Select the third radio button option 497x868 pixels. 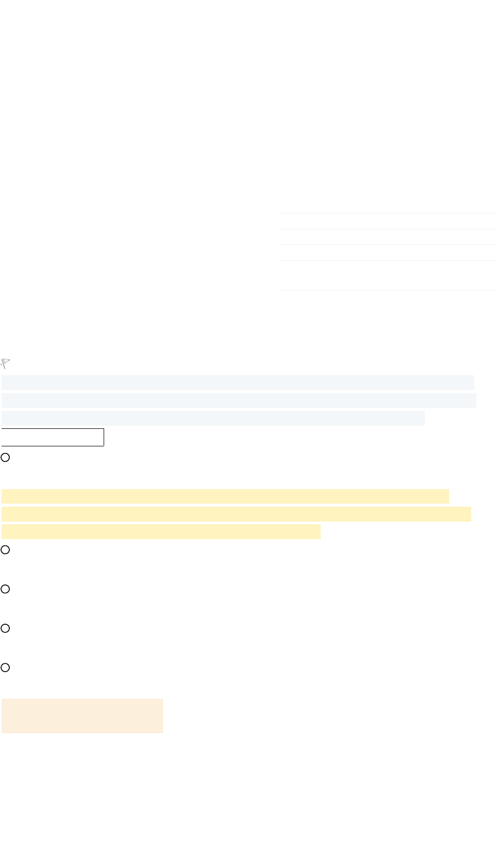5,589
